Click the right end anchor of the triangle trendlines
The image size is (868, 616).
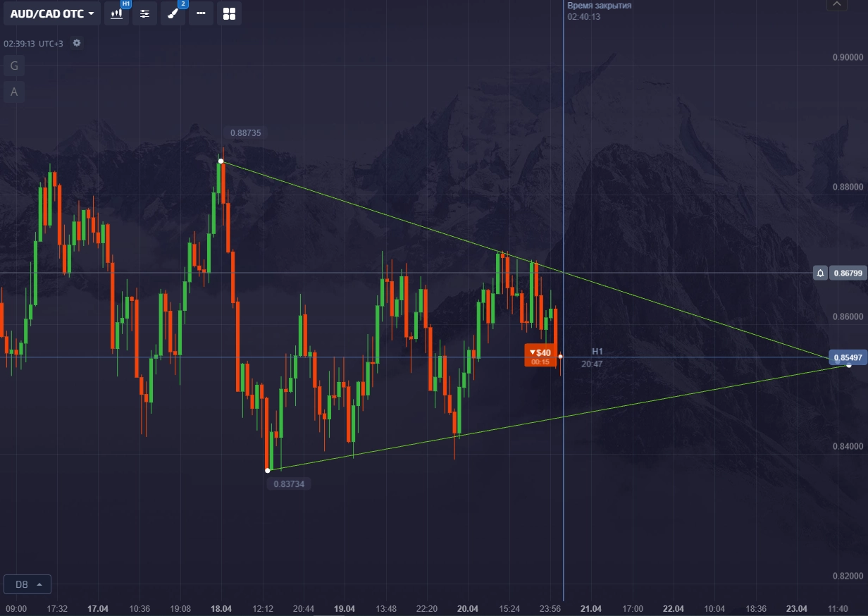click(x=848, y=365)
